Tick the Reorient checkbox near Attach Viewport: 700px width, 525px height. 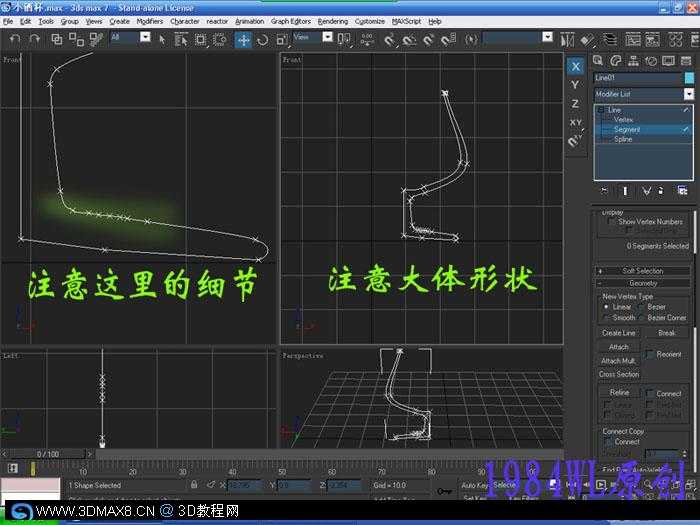click(x=650, y=354)
